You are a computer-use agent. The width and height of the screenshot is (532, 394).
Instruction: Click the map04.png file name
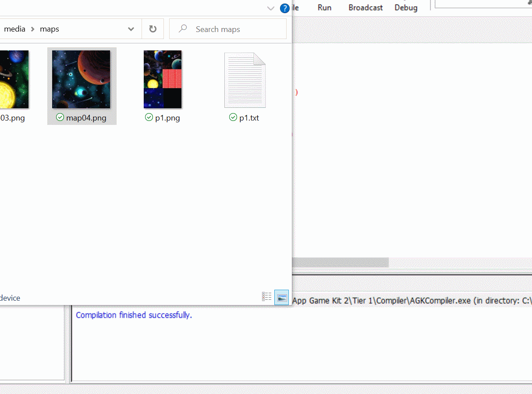pos(86,118)
